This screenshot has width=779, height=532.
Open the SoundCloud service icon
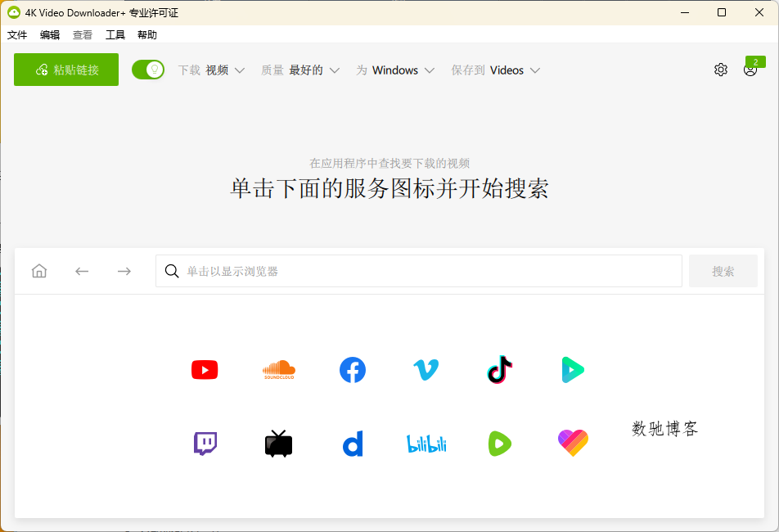click(x=279, y=370)
